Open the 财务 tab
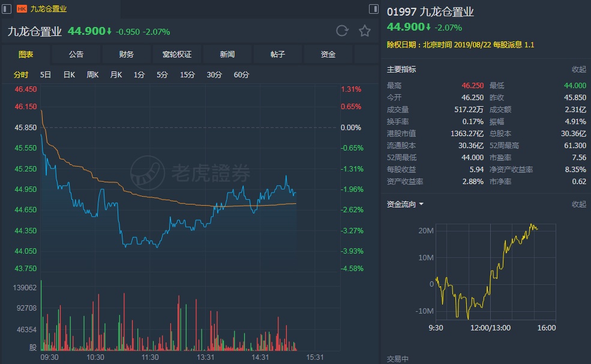The height and width of the screenshot is (364, 591). pos(127,55)
